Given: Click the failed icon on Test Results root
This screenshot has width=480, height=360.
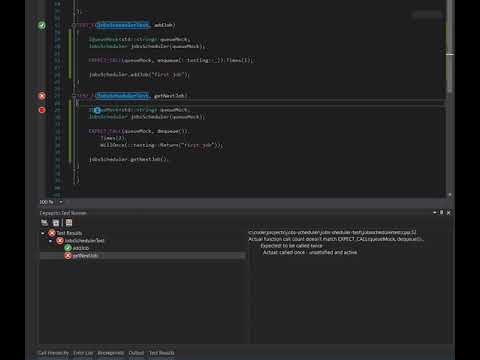Looking at the screenshot, I should point(52,233).
